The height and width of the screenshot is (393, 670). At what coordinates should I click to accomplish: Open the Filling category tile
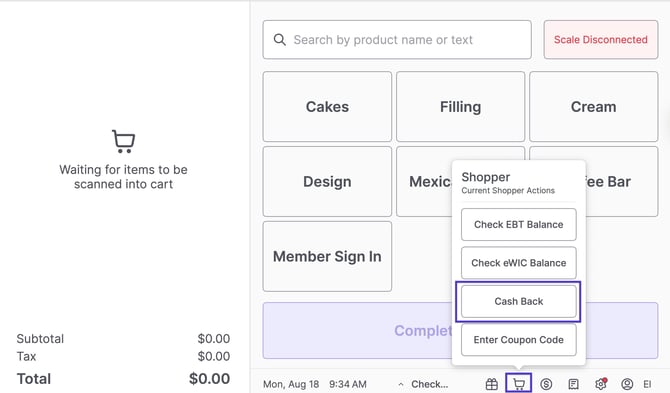(461, 107)
